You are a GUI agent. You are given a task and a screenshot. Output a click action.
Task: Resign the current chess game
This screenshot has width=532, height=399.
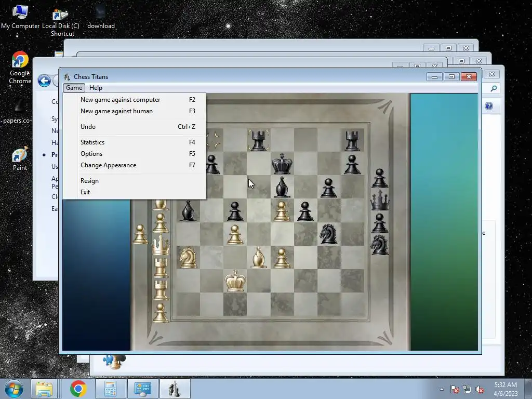135,181
